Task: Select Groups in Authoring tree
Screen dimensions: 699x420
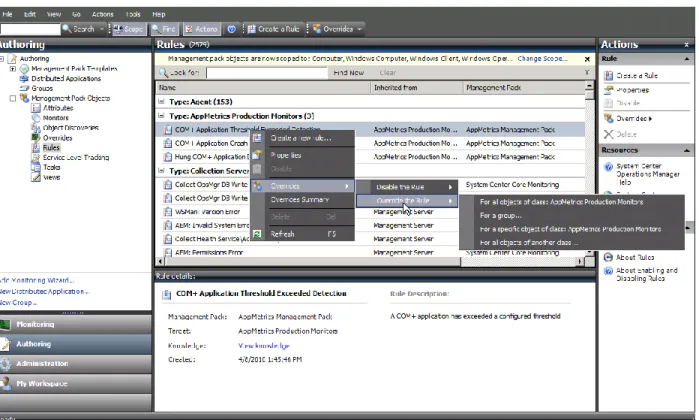Action: tap(42, 88)
